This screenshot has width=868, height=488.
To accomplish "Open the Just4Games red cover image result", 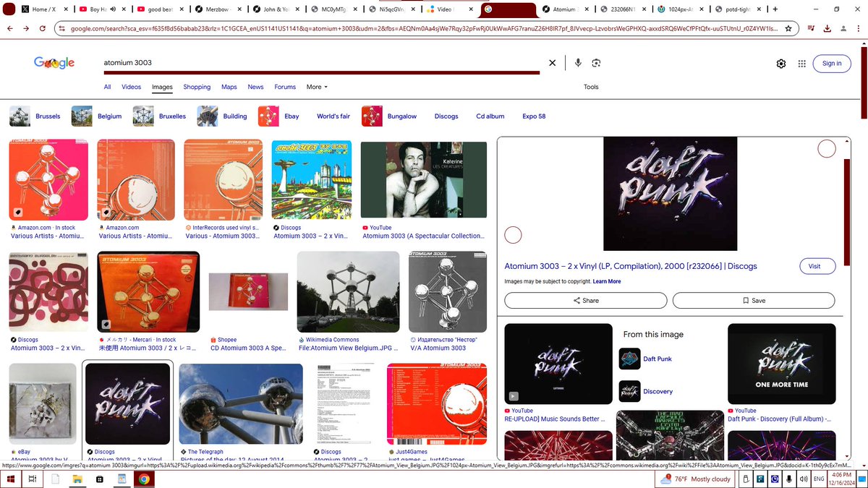I will [437, 403].
